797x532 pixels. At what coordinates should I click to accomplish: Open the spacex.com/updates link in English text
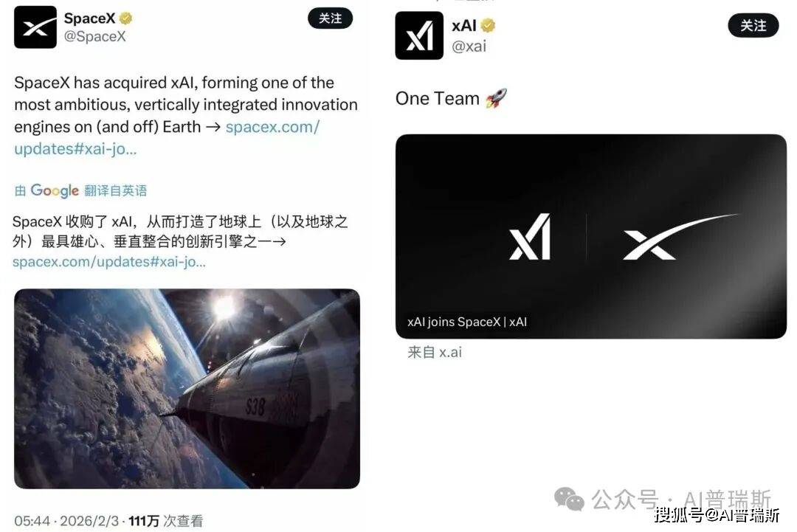[x=167, y=138]
